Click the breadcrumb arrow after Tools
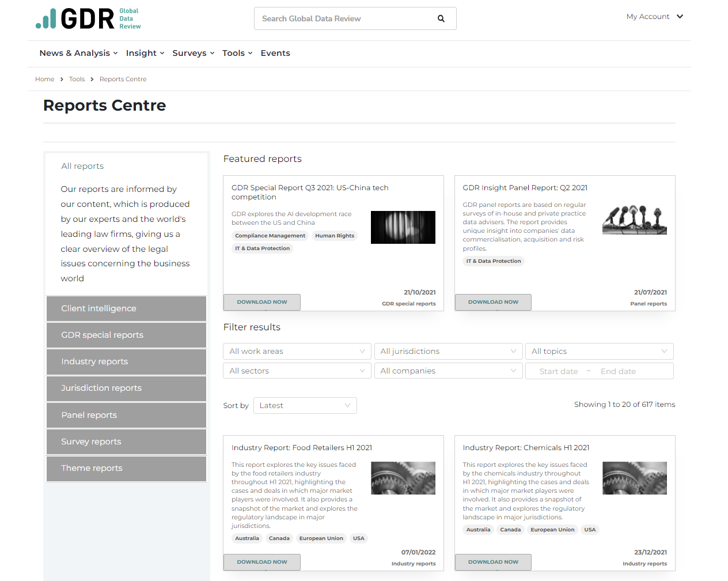 click(92, 80)
